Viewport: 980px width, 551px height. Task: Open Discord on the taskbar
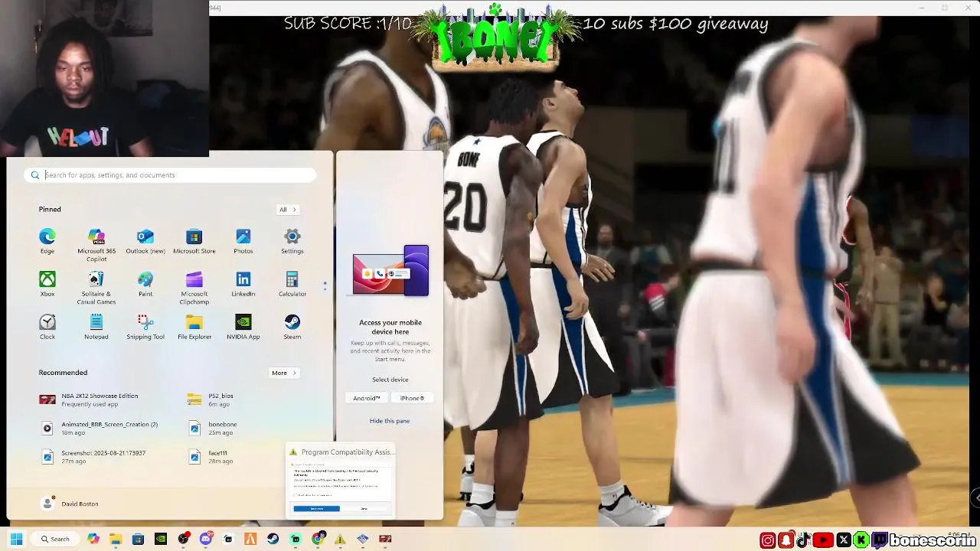[205, 539]
